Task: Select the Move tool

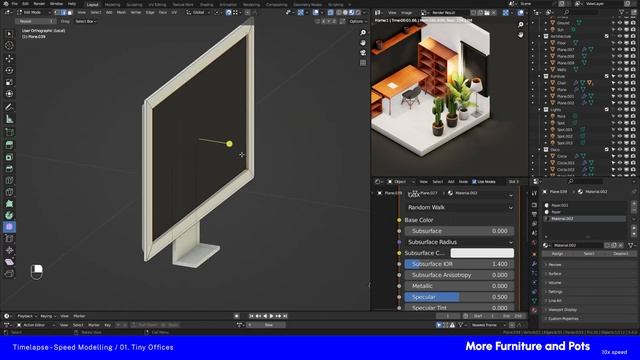Action: point(9,58)
